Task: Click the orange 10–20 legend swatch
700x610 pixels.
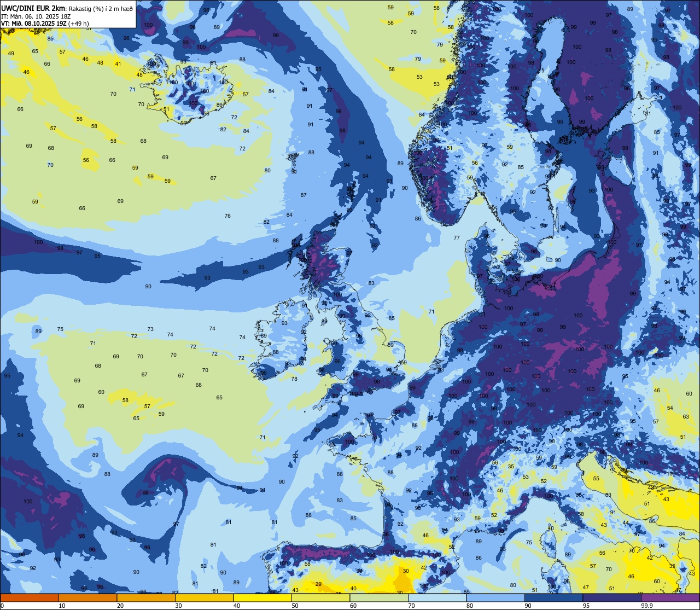Action: point(87,597)
